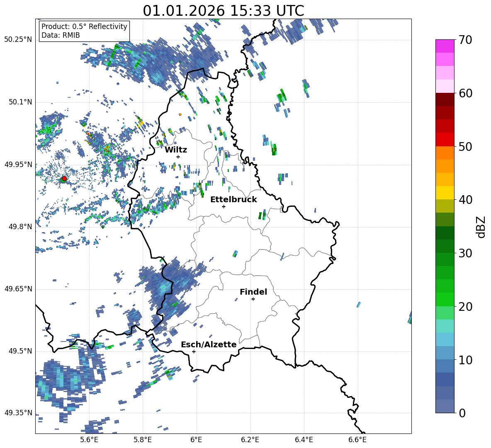The height and width of the screenshot is (448, 491).
Task: Click the yellow colorbar segment above 40
Action: 445,193
